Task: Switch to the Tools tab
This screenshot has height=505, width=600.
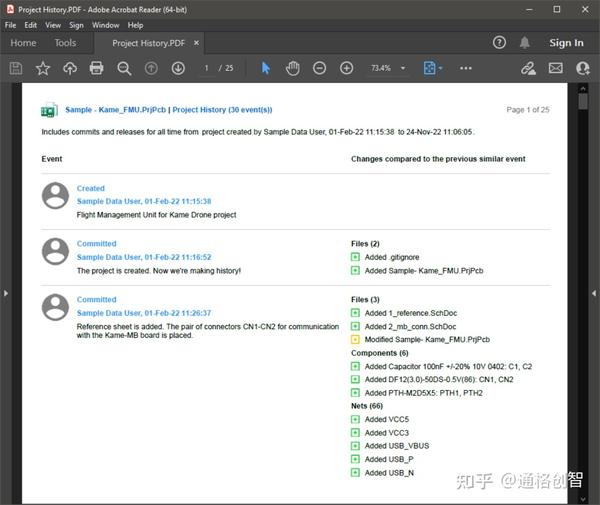Action: pos(65,43)
